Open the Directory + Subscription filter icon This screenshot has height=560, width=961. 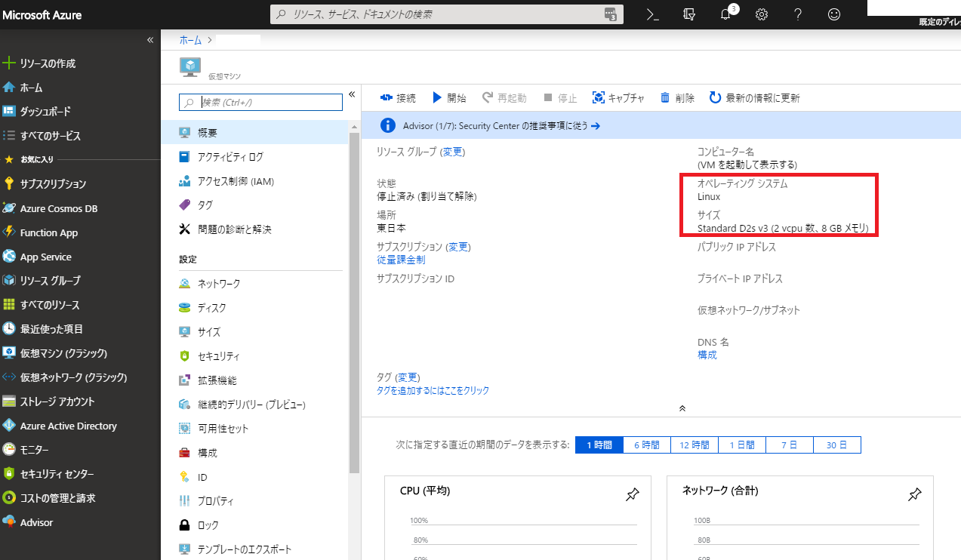pyautogui.click(x=688, y=14)
